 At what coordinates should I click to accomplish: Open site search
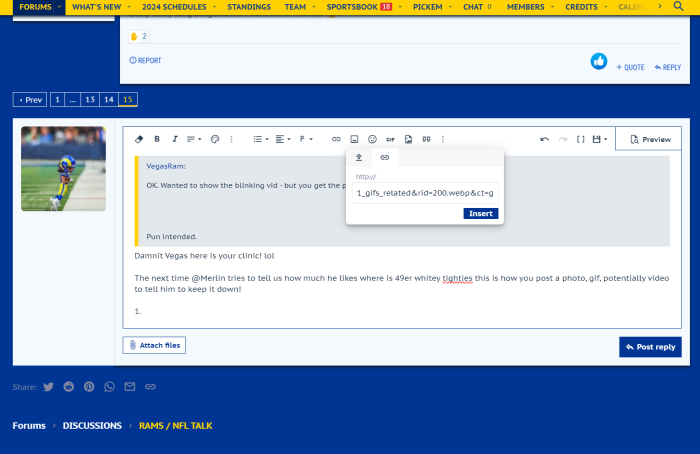coord(678,6)
